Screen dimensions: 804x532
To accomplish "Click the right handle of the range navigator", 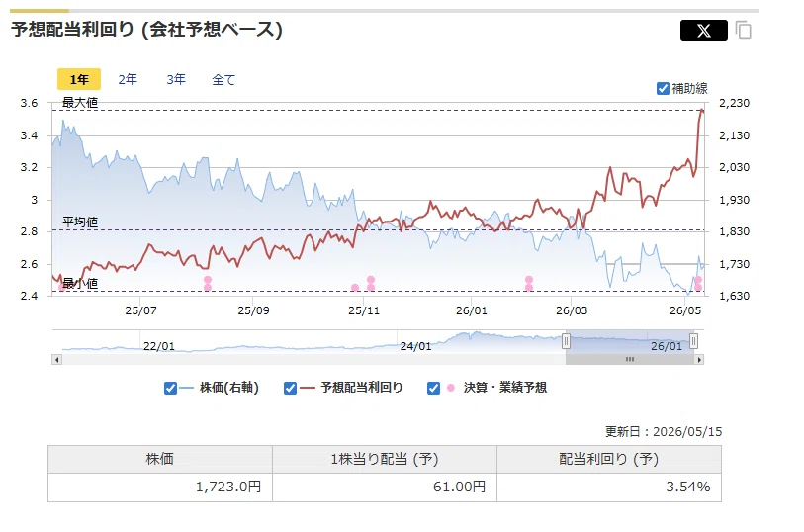I will 694,341.
